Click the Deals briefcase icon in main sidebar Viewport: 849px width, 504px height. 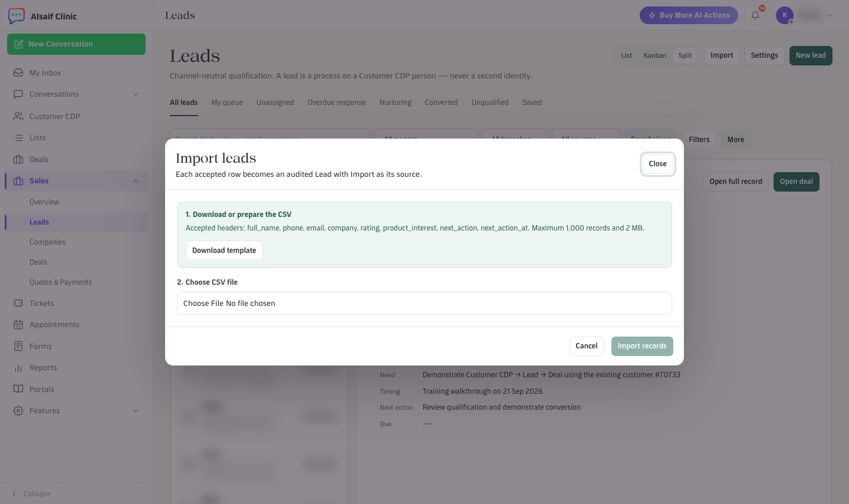[18, 159]
